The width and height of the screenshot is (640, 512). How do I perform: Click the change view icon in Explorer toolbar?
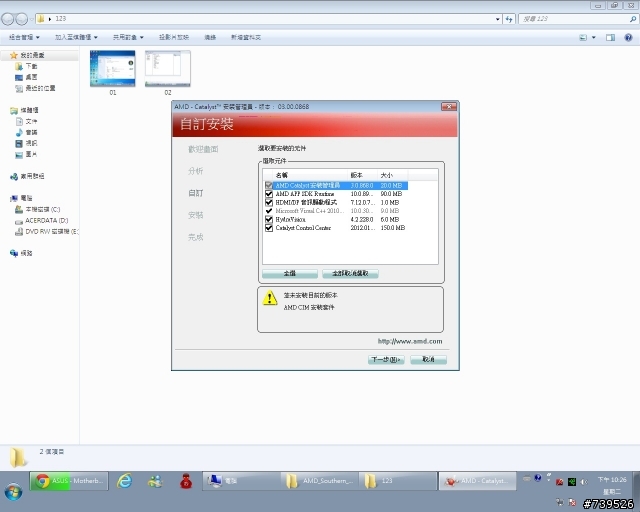583,38
